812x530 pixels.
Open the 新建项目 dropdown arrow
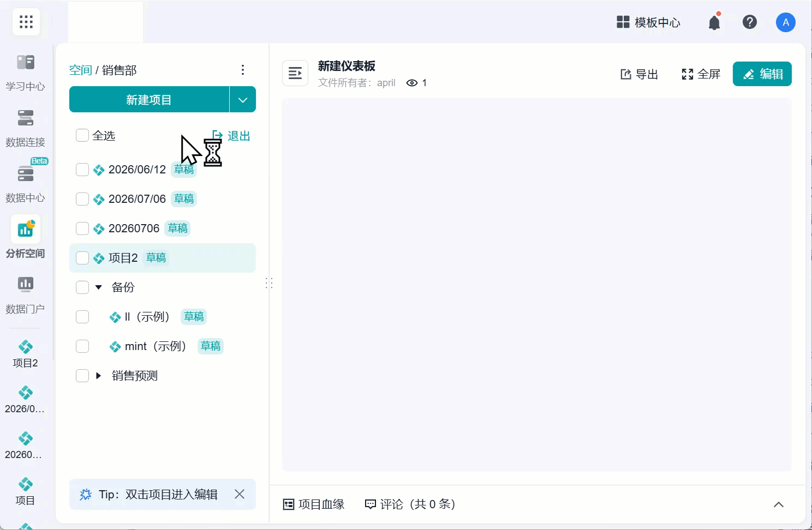pos(243,99)
